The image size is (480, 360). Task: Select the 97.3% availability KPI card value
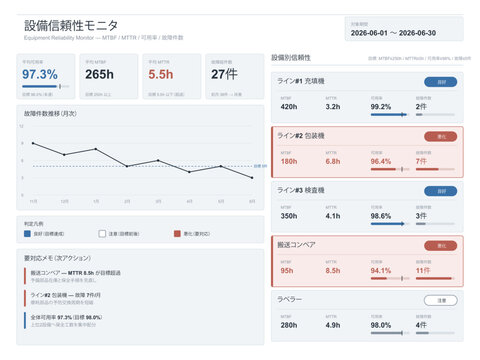40,74
